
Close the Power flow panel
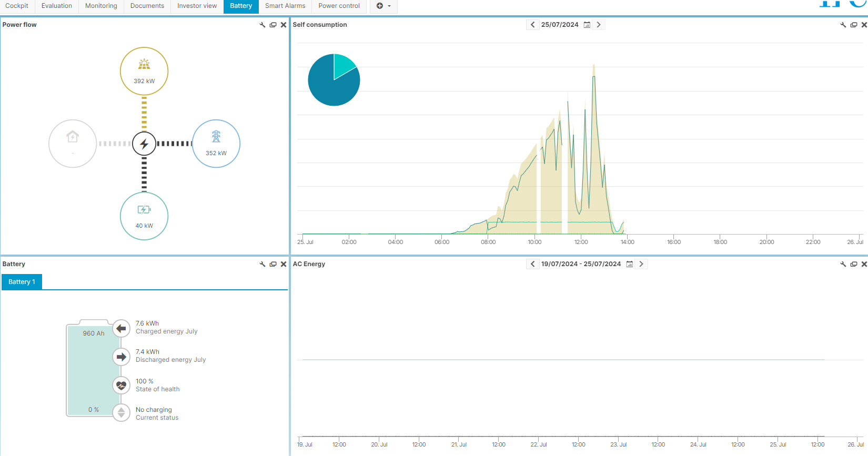tap(284, 25)
